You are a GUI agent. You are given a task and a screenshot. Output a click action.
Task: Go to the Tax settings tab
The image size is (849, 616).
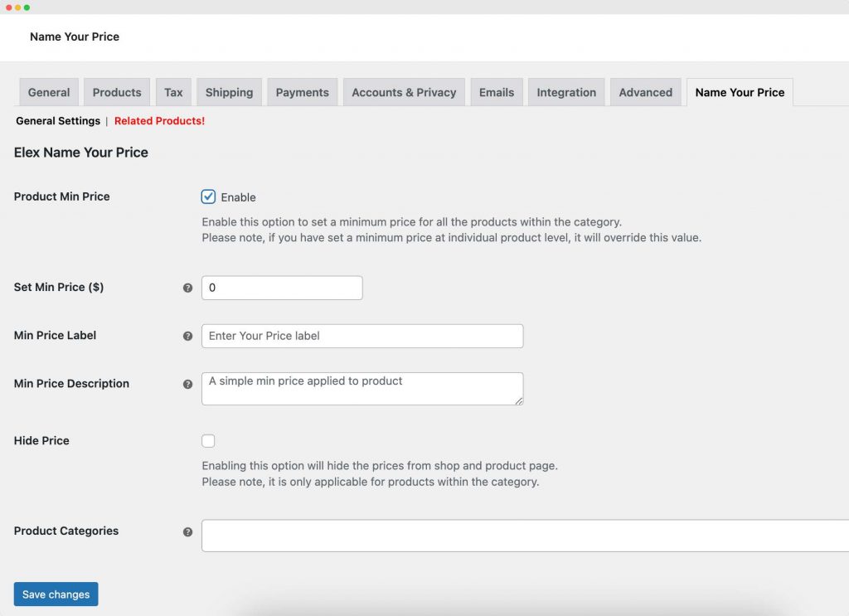(x=173, y=92)
